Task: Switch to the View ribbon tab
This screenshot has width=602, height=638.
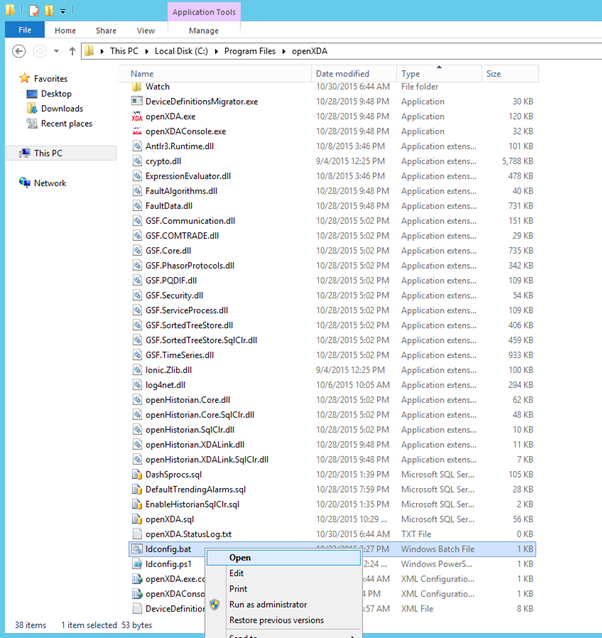Action: point(145,31)
